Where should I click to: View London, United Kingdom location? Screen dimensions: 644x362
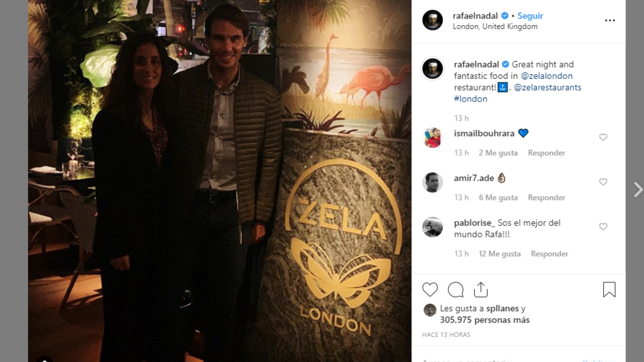click(495, 26)
